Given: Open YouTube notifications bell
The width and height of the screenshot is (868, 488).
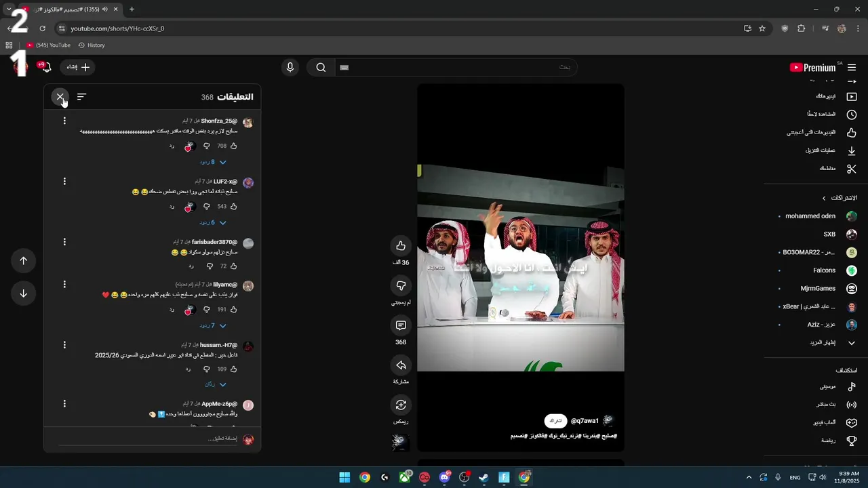Looking at the screenshot, I should 47,67.
